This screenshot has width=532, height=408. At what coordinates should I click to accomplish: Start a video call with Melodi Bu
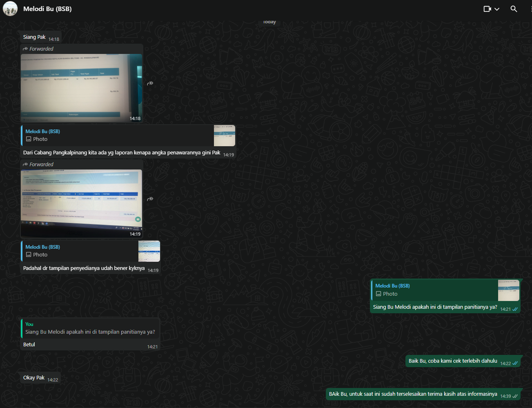[487, 9]
